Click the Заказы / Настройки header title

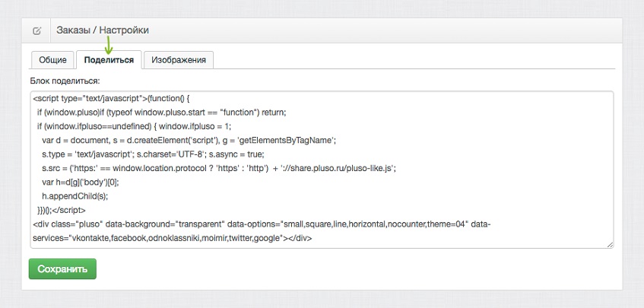103,30
